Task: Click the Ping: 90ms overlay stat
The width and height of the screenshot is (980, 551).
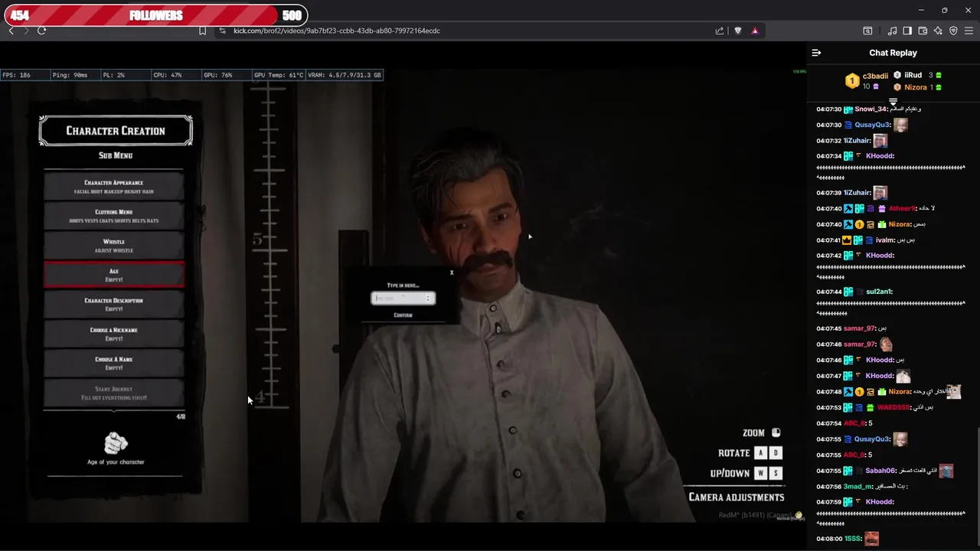Action: tap(70, 75)
